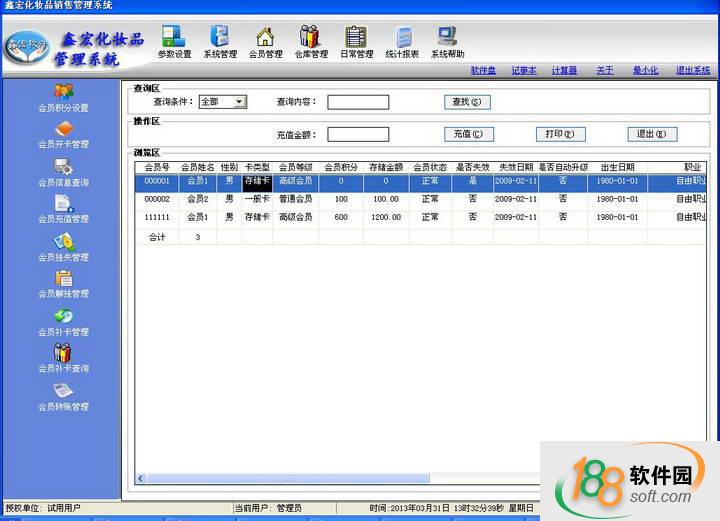This screenshot has height=521, width=720.
Task: Click the 查找 search button
Action: pos(467,102)
